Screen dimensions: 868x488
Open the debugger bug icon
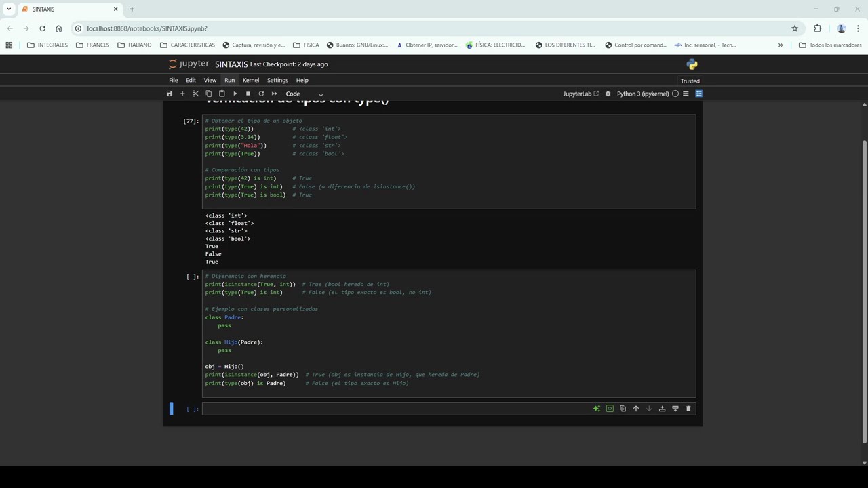[x=608, y=94]
